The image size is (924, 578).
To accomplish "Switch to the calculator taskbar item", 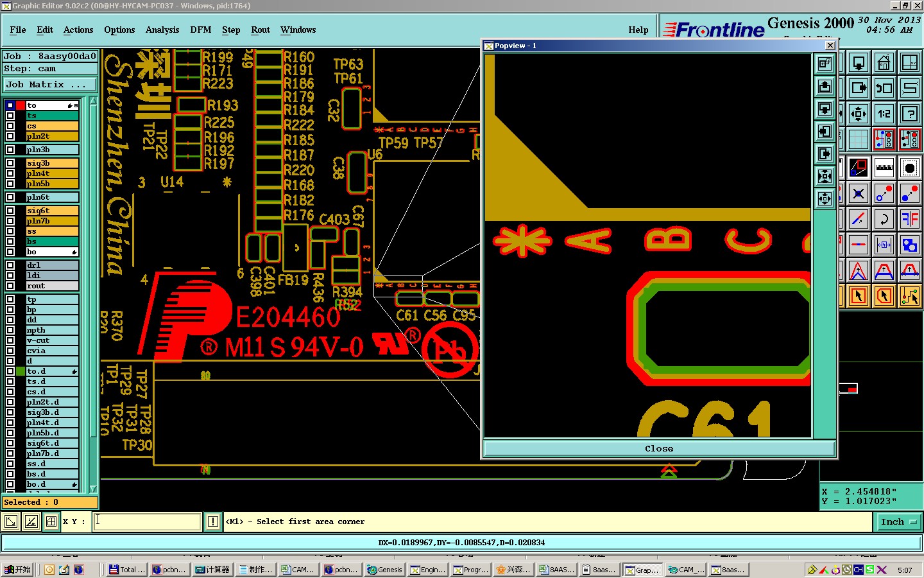I will click(x=212, y=570).
